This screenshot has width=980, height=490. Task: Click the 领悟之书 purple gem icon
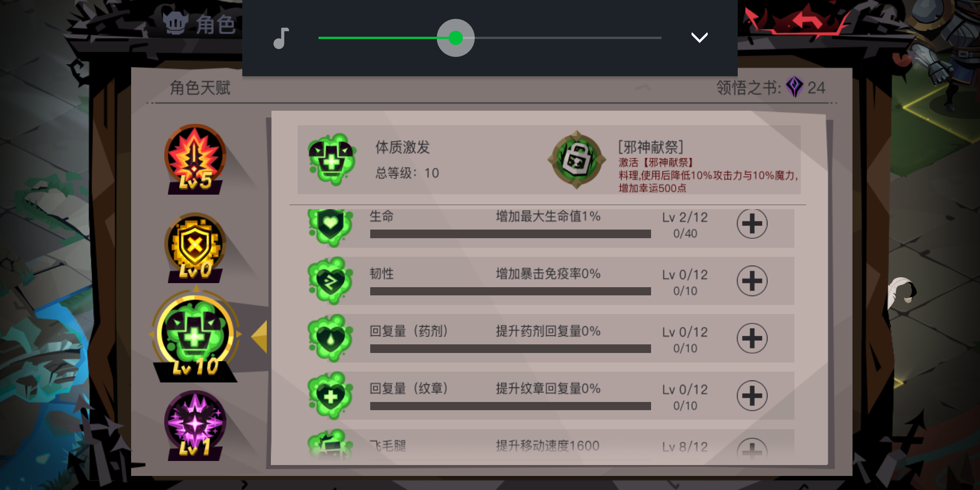coord(794,87)
